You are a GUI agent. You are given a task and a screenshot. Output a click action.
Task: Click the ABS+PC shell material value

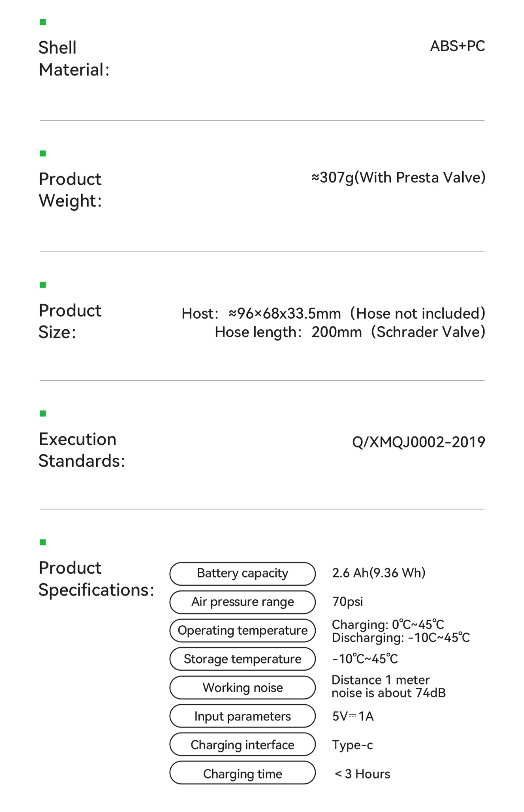point(457,46)
